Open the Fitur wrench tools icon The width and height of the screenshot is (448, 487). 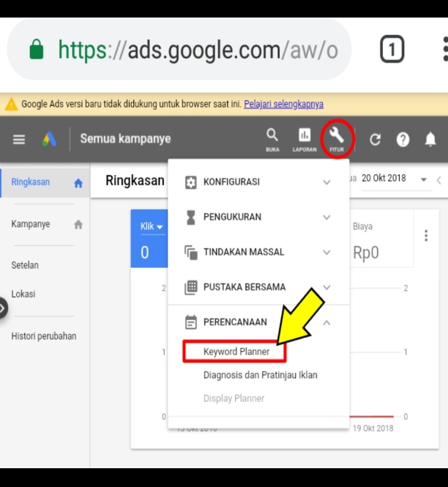[337, 140]
